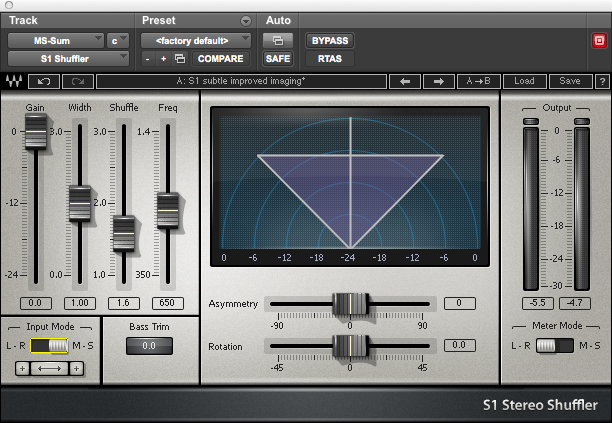Open the Save preset menu
Image resolution: width=612 pixels, height=423 pixels.
point(570,82)
